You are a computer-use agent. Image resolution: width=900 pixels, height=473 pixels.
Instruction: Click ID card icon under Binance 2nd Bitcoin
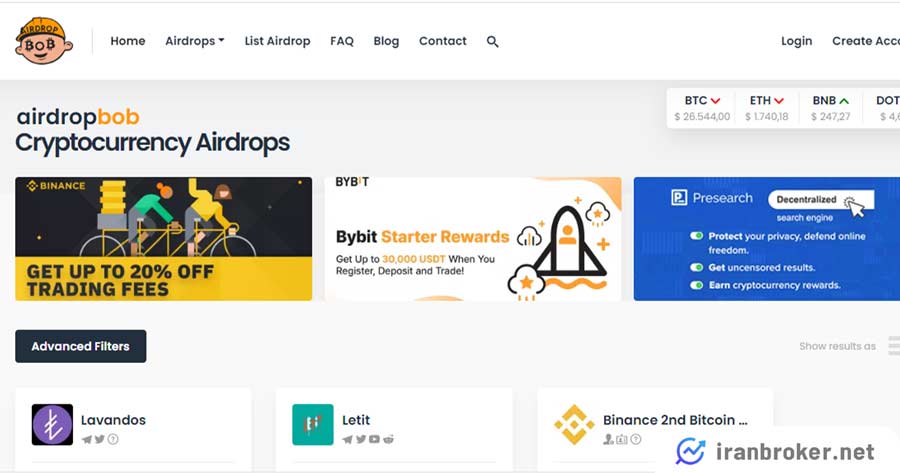(622, 440)
